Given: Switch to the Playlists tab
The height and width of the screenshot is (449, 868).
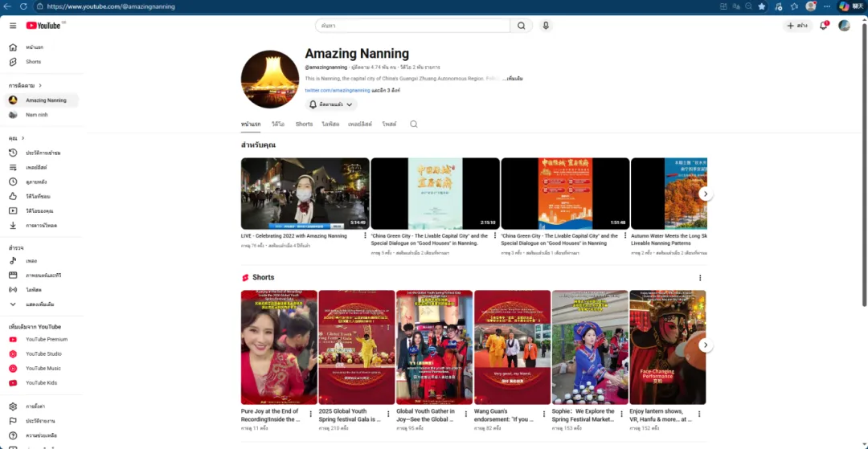Looking at the screenshot, I should (x=360, y=124).
